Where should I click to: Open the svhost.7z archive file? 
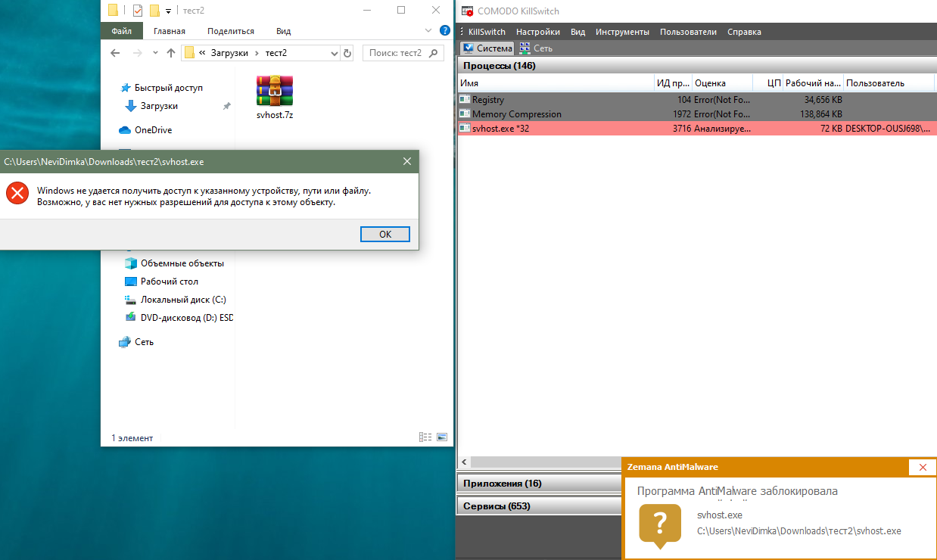(x=274, y=98)
